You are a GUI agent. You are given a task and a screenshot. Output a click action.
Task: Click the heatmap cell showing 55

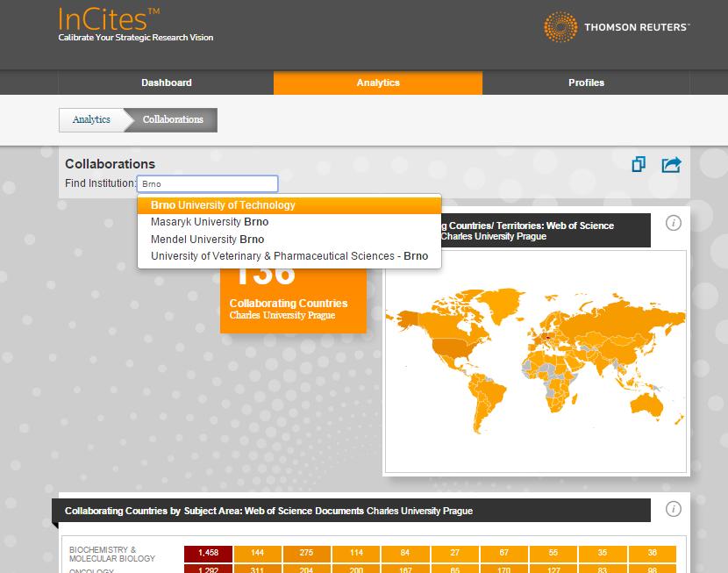pyautogui.click(x=553, y=553)
